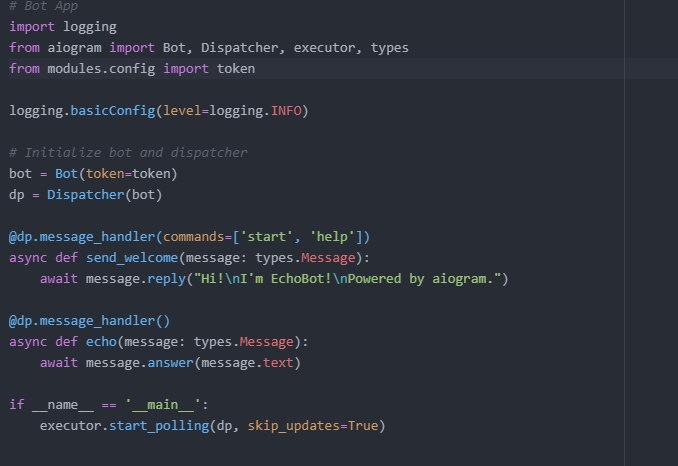Click 'Message' type in echo function signature
This screenshot has width=678, height=466.
266,342
